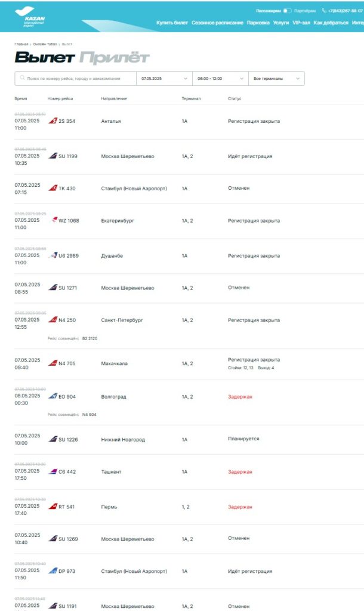The image size is (364, 611).
Task: Click the airline icon for WZ 1068
Action: coord(54,220)
